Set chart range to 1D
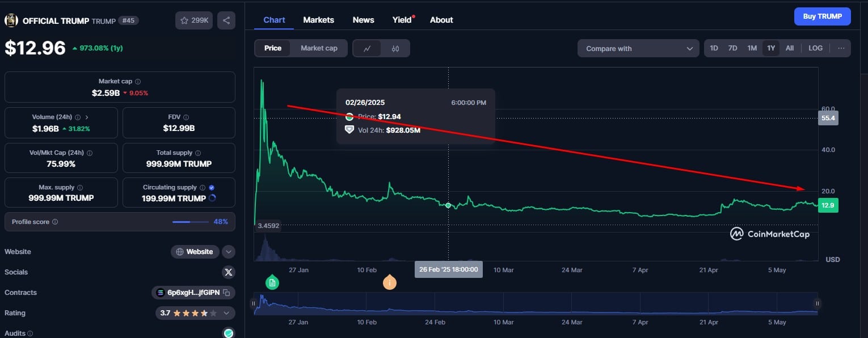This screenshot has width=868, height=338. (714, 48)
